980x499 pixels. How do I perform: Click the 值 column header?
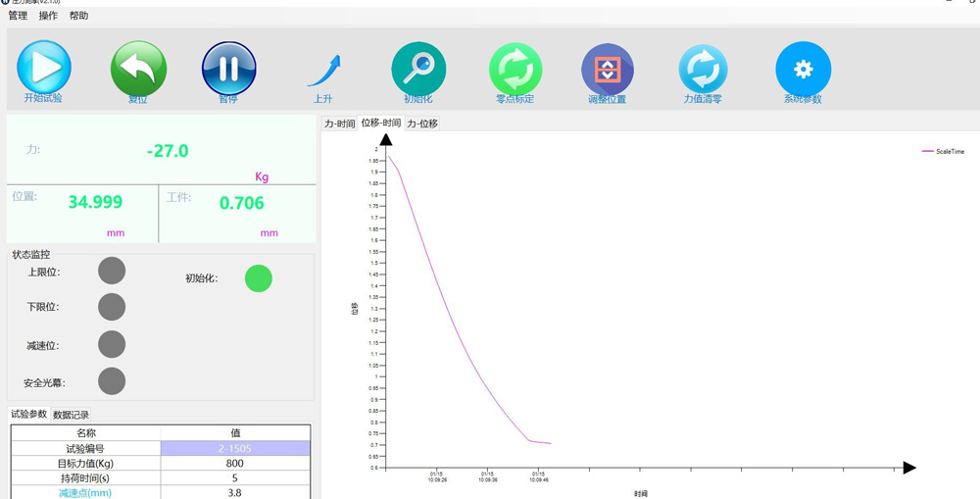coord(235,432)
